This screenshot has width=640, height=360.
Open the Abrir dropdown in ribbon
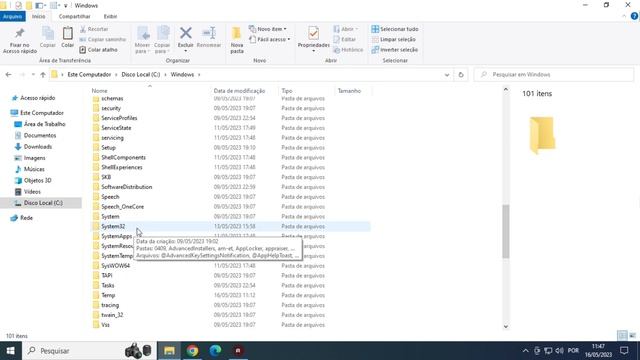[x=345, y=29]
